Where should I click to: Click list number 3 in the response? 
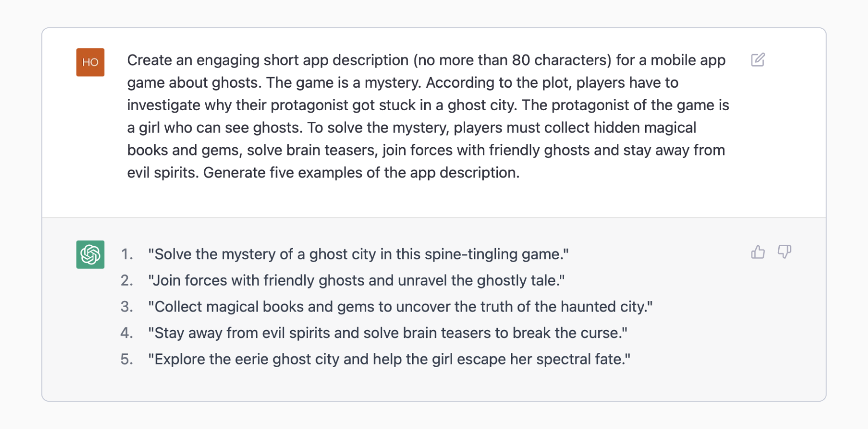pyautogui.click(x=127, y=307)
